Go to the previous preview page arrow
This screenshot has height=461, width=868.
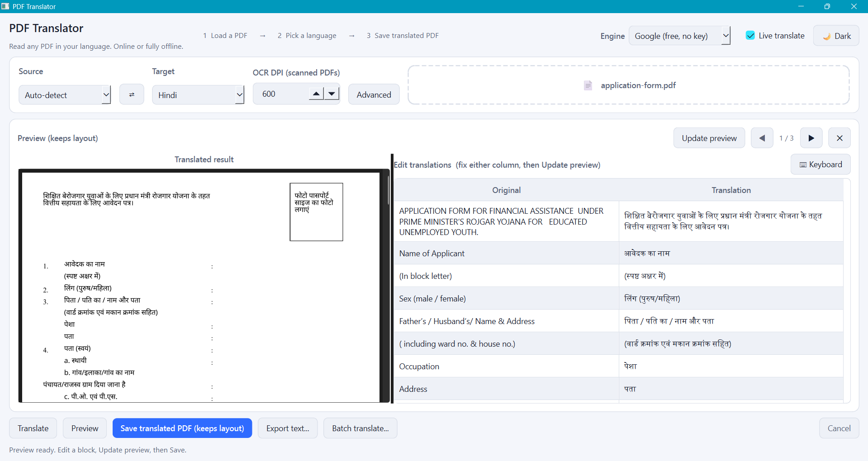click(762, 138)
